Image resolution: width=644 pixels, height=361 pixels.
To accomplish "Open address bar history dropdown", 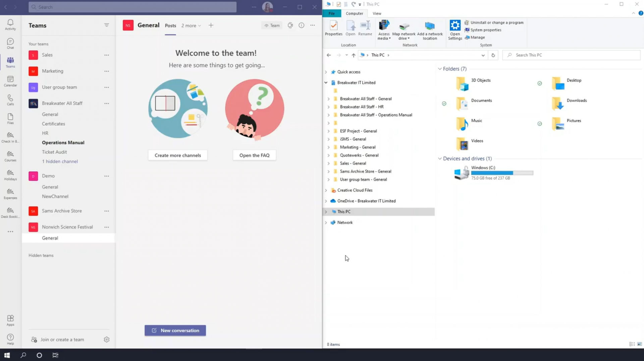I will (483, 55).
